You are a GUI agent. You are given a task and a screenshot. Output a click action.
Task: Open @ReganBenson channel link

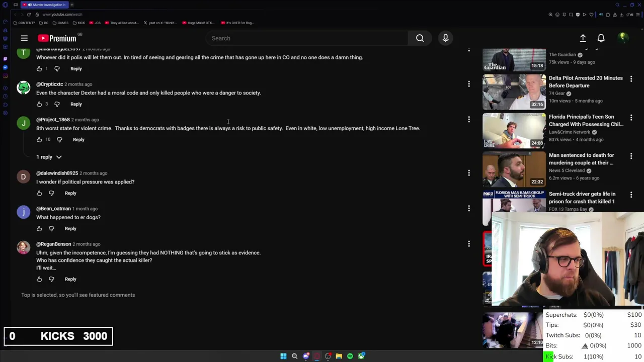pyautogui.click(x=54, y=244)
